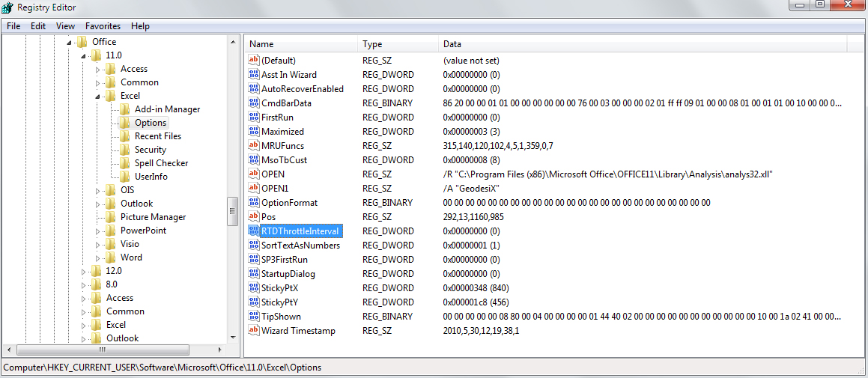
Task: Click the StickyPtY DWORD icon
Action: 254,302
